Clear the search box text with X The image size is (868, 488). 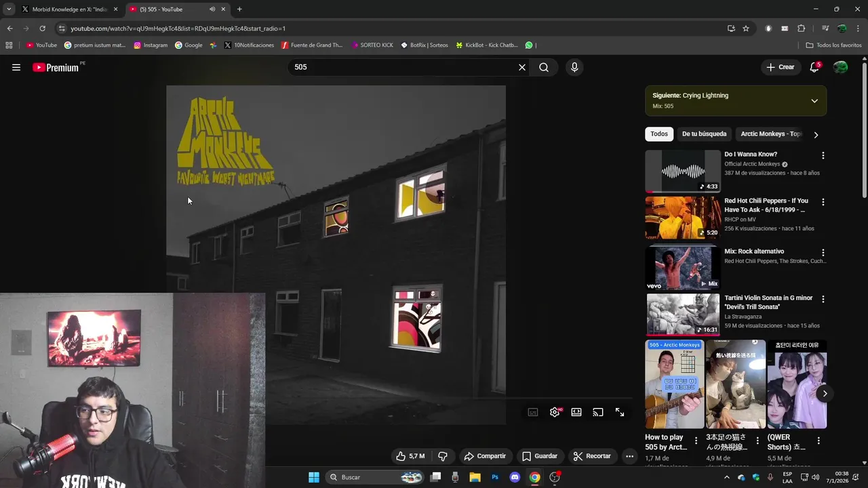[x=522, y=67]
